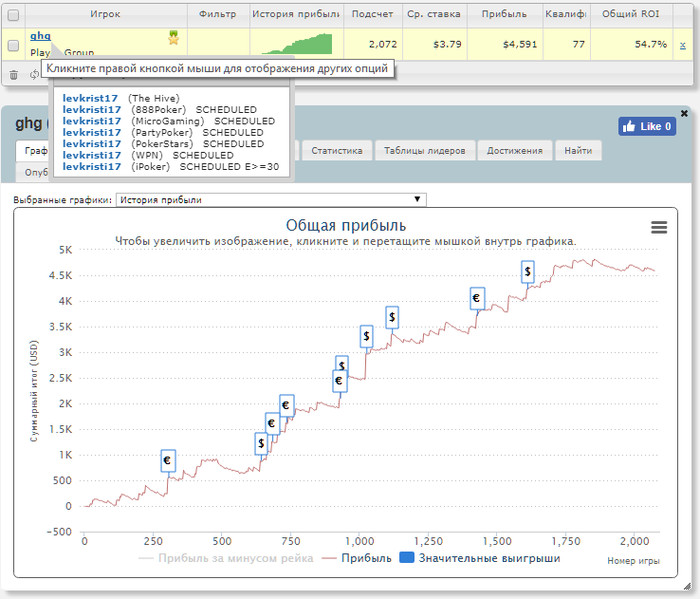Open the 'История прибыли' graph dropdown

point(271,200)
